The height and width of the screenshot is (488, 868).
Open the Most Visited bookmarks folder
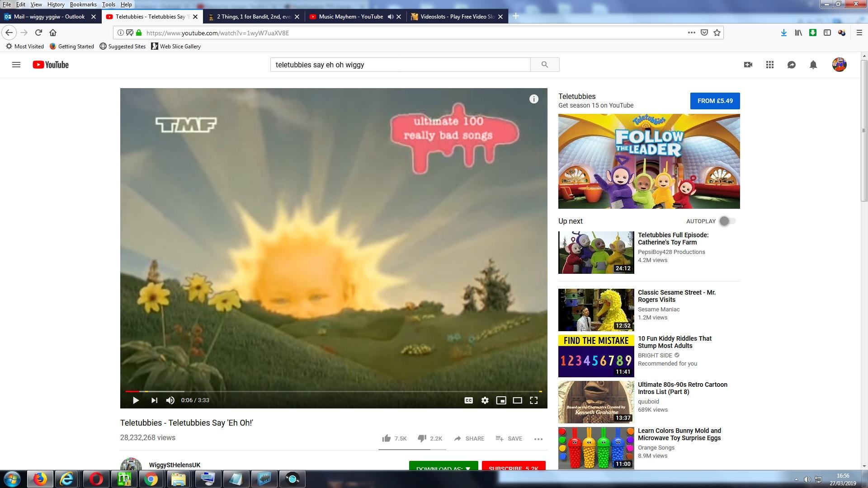25,46
